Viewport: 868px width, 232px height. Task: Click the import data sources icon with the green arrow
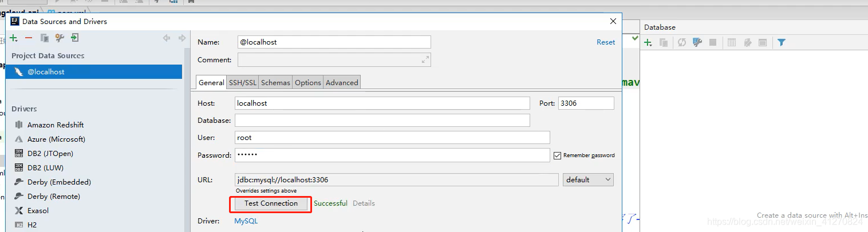click(74, 38)
